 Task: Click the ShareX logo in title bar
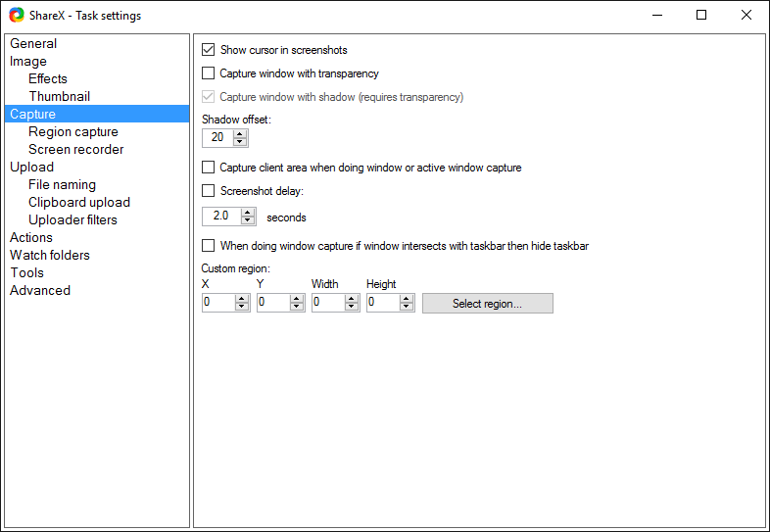(17, 15)
